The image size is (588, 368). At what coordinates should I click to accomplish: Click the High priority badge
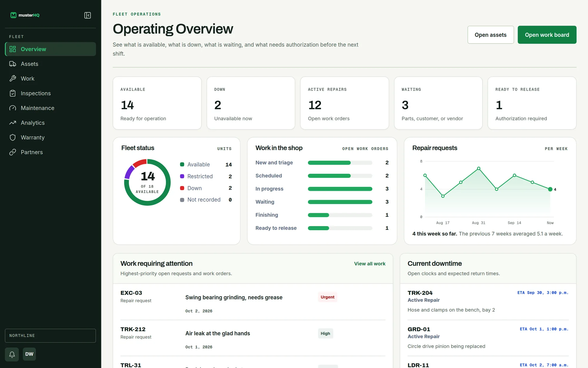click(x=325, y=334)
